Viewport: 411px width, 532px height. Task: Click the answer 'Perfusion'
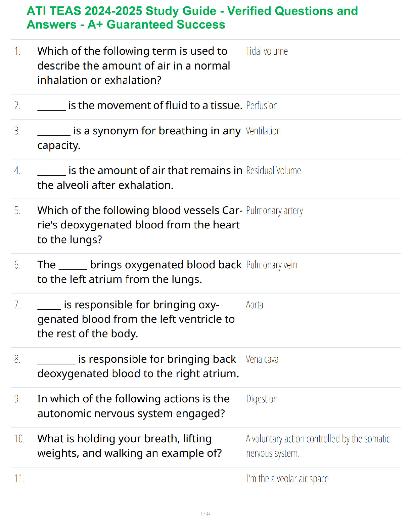[262, 105]
